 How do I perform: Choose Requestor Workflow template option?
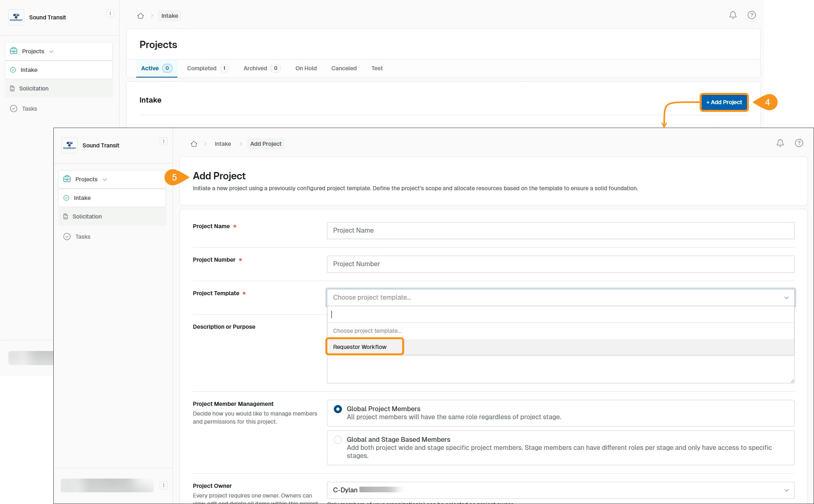click(360, 347)
